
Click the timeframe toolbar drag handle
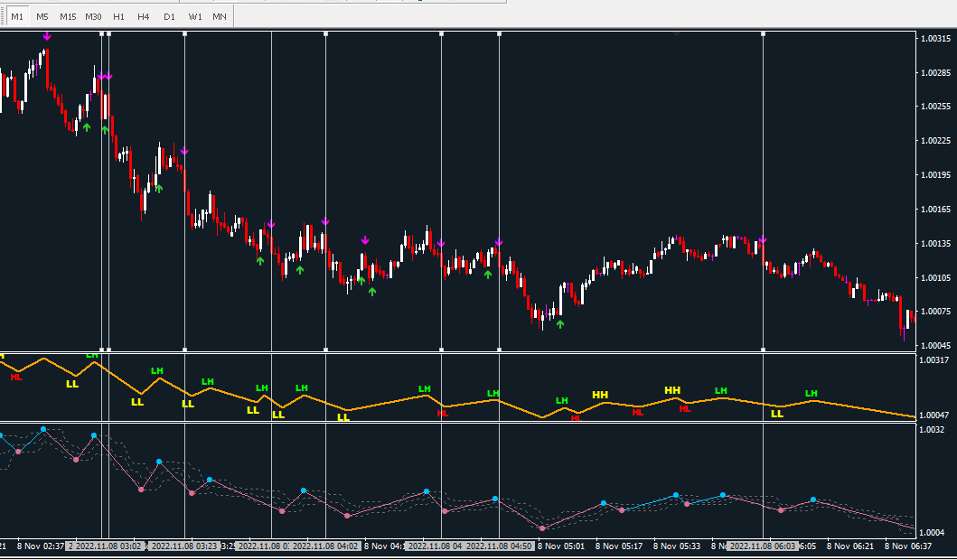click(3, 16)
